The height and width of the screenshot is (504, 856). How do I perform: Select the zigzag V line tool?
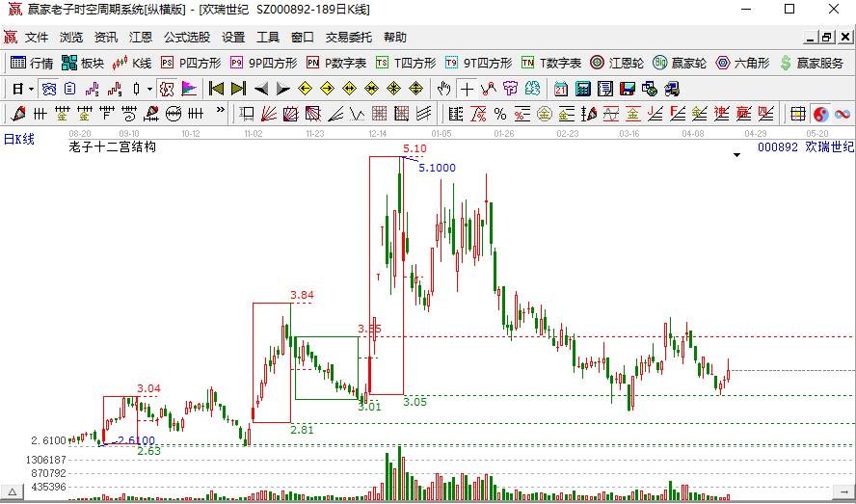tap(357, 114)
